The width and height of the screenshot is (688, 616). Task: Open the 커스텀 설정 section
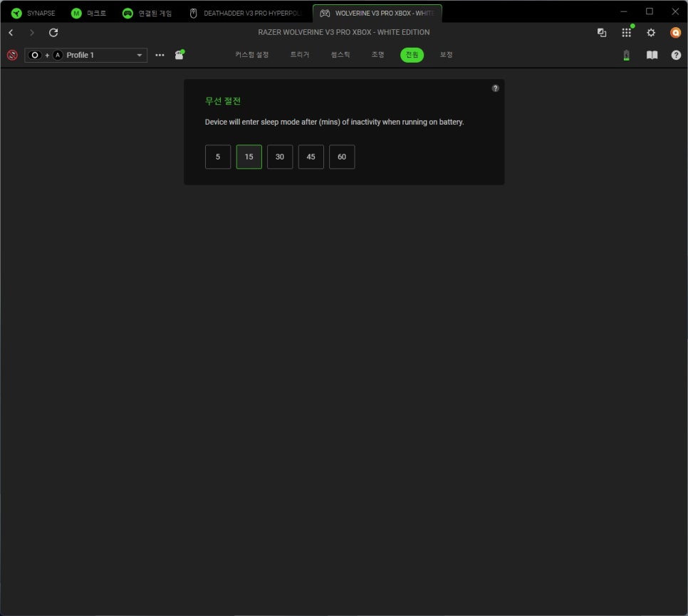(252, 55)
